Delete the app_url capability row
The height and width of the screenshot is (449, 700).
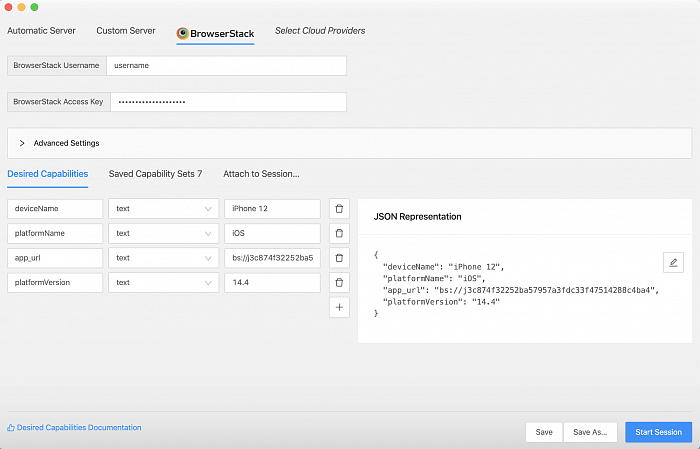point(339,258)
